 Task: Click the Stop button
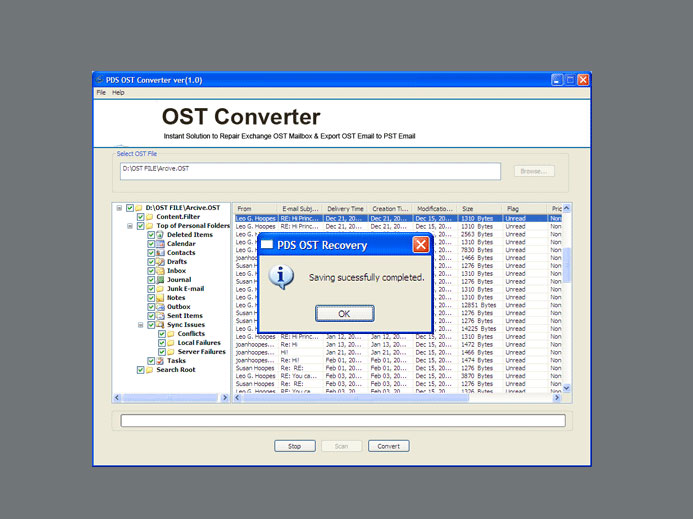pos(295,446)
